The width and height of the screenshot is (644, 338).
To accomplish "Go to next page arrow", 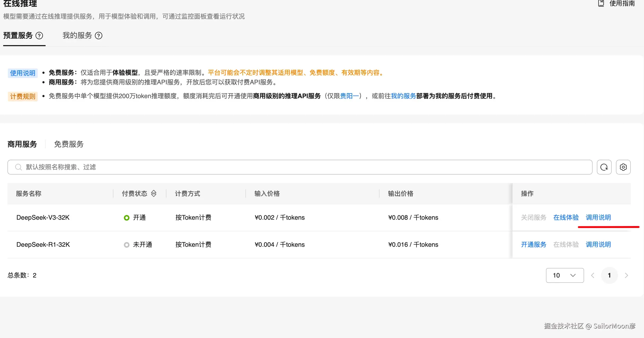I will click(x=626, y=275).
